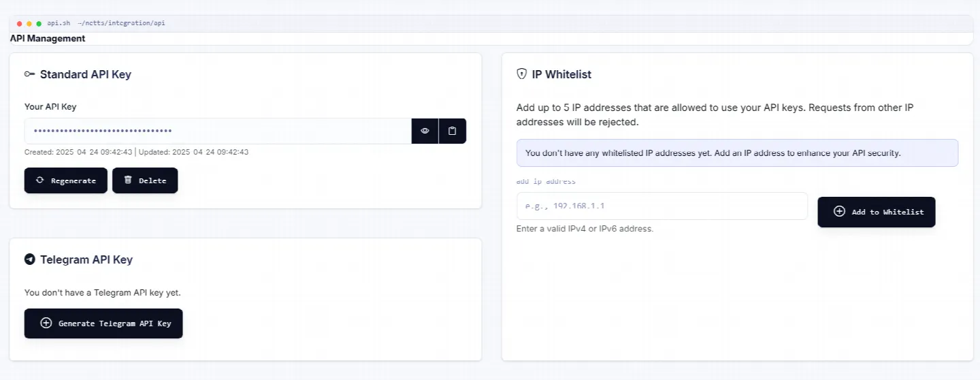Screen dimensions: 980x380
Task: Click the trash icon in the Delete button
Action: (128, 180)
